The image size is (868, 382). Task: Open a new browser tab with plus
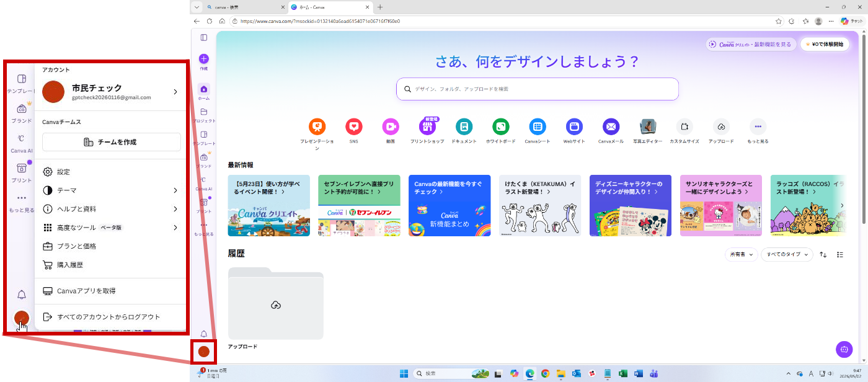point(380,7)
